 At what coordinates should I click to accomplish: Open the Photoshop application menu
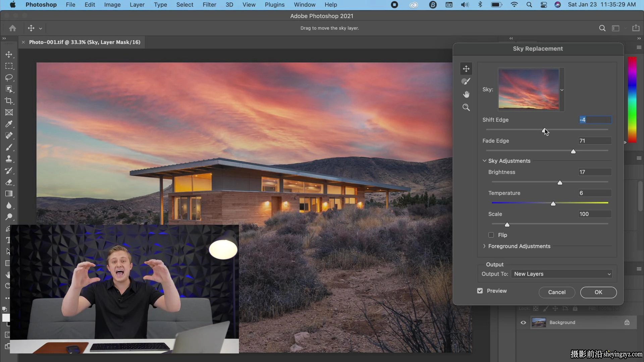[41, 5]
